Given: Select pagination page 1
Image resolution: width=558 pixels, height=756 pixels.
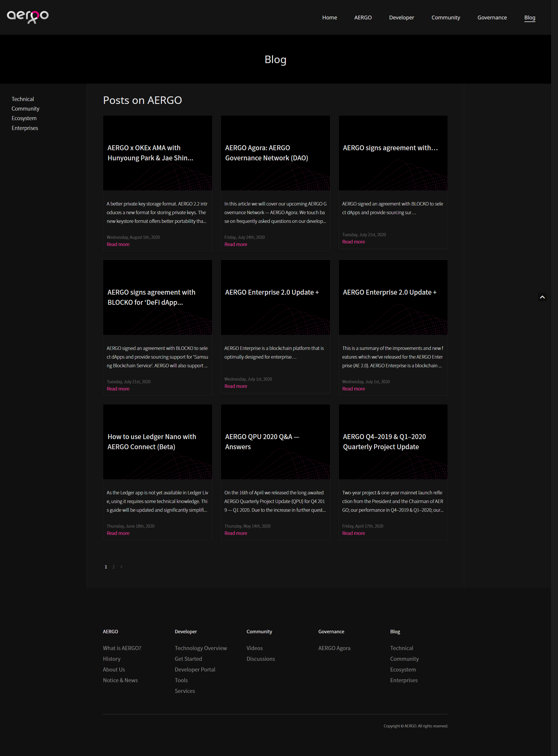Looking at the screenshot, I should pos(106,567).
